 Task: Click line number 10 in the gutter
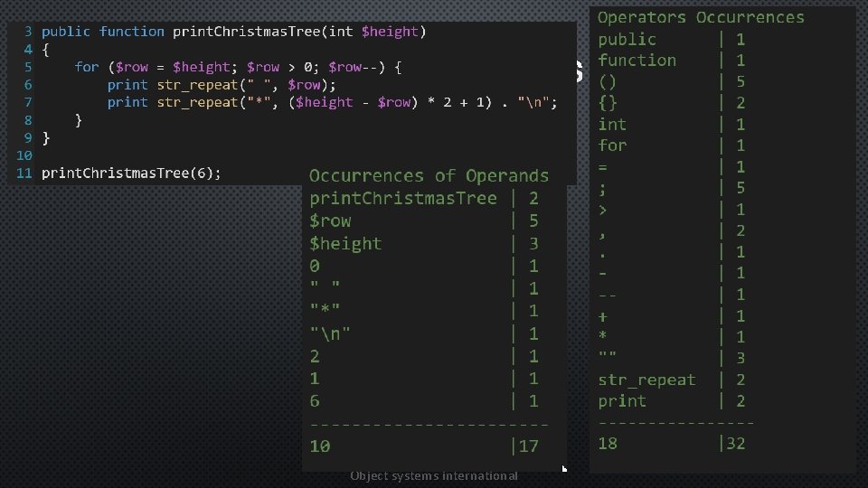pos(24,155)
